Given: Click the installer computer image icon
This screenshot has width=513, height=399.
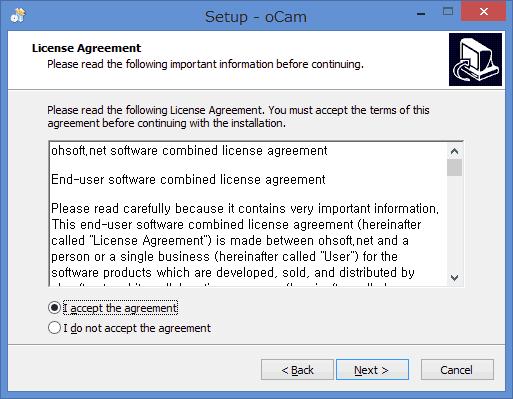Looking at the screenshot, I should tap(475, 59).
